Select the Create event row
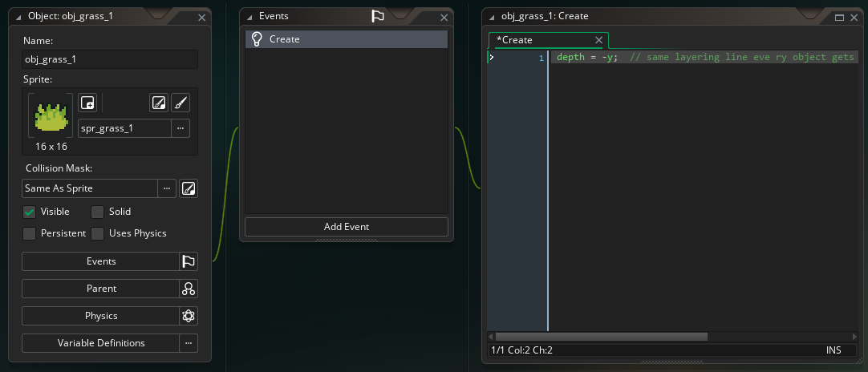This screenshot has height=372, width=868. tap(347, 39)
